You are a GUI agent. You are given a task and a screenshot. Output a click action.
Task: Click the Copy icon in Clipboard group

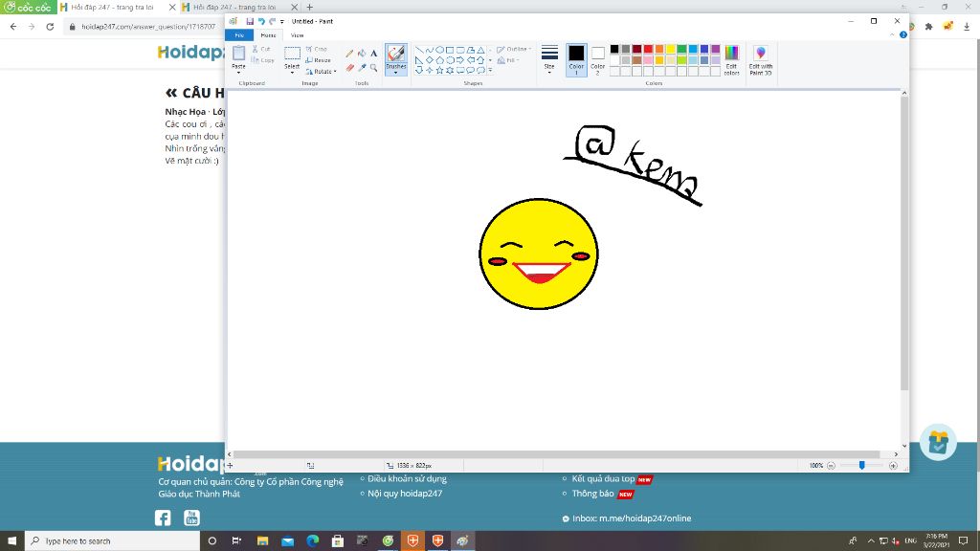tap(255, 60)
